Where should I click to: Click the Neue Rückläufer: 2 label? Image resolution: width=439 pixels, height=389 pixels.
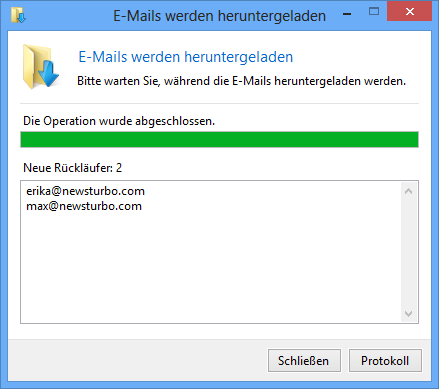pyautogui.click(x=72, y=168)
